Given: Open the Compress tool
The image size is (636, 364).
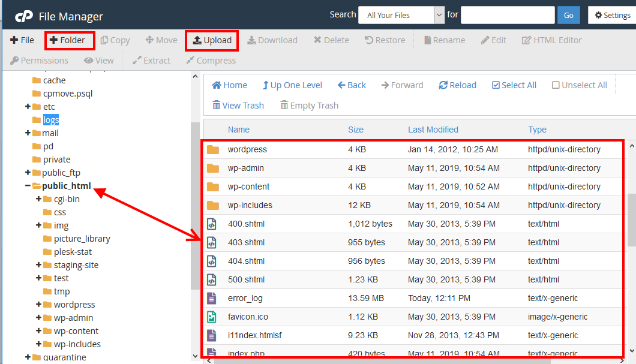Looking at the screenshot, I should 211,60.
